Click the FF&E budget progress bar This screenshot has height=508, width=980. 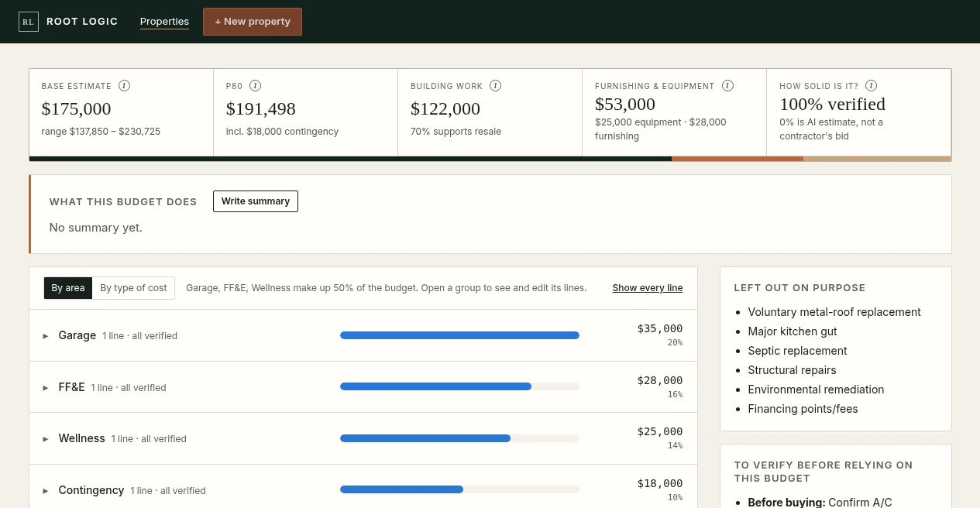459,386
